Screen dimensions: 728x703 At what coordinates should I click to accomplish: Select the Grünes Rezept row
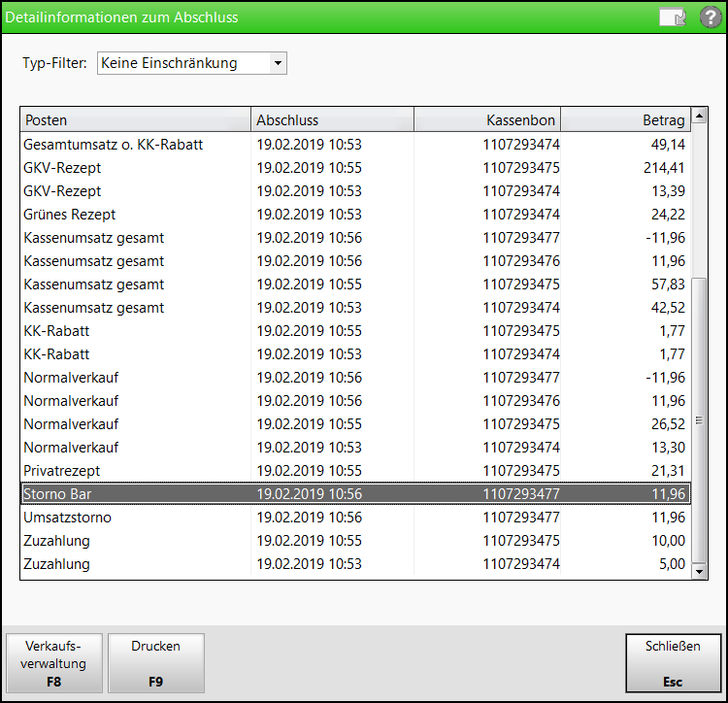click(355, 215)
